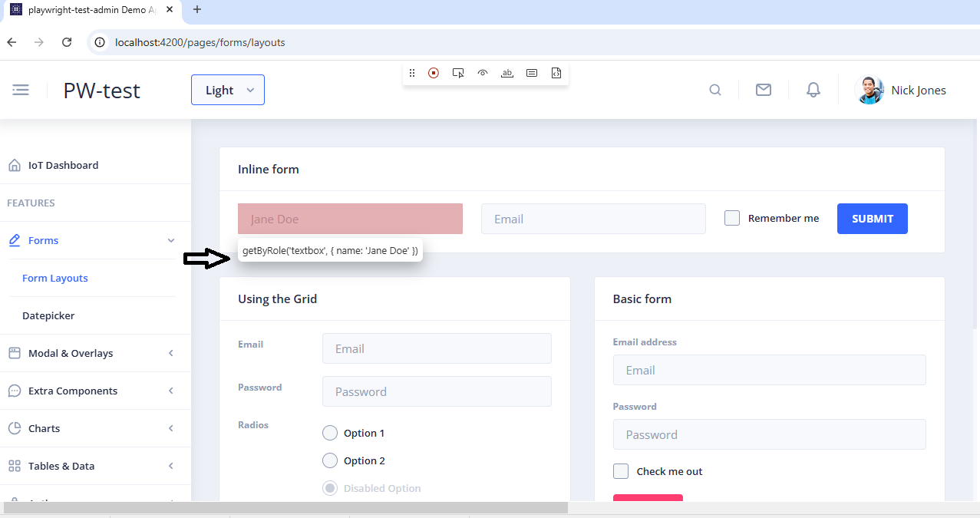Click the IoT Dashboard home icon
The width and height of the screenshot is (980, 518).
click(x=14, y=165)
